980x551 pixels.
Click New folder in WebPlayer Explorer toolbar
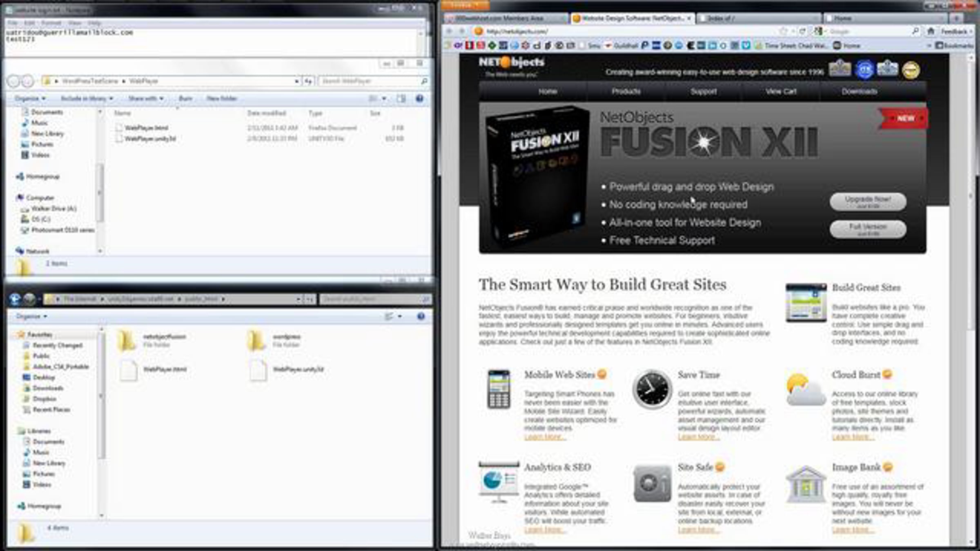[x=222, y=98]
